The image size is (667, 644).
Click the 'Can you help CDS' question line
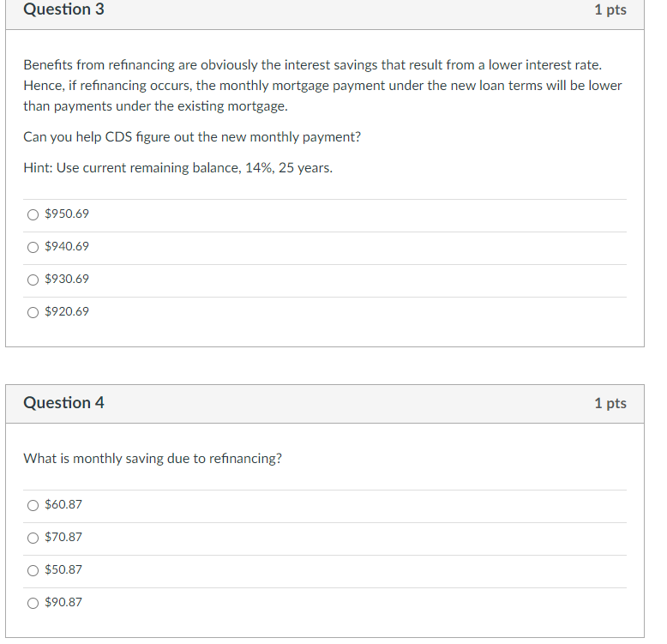pos(192,137)
